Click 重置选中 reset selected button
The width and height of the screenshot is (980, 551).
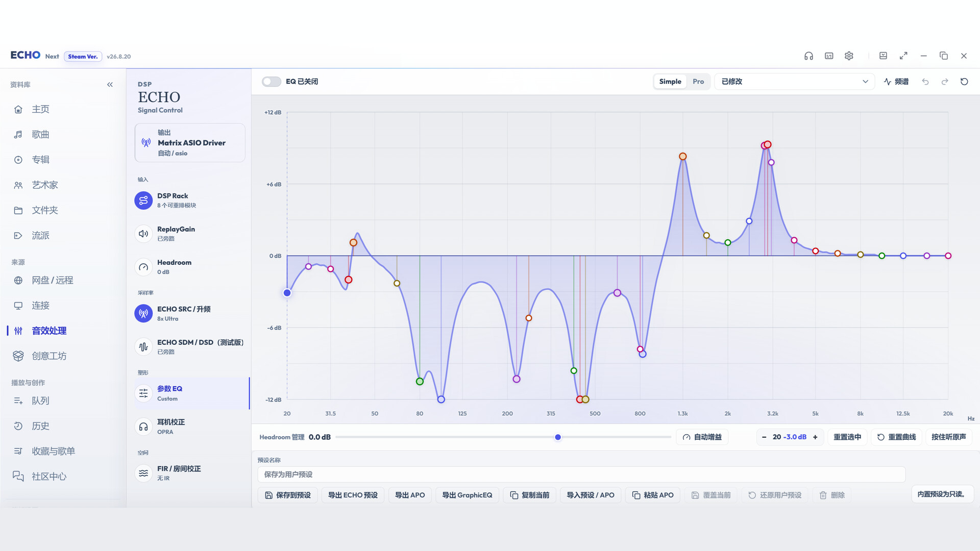coord(847,437)
